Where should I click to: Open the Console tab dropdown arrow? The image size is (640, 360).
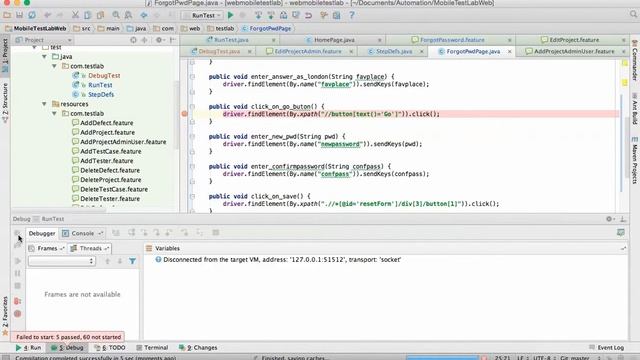(x=100, y=233)
